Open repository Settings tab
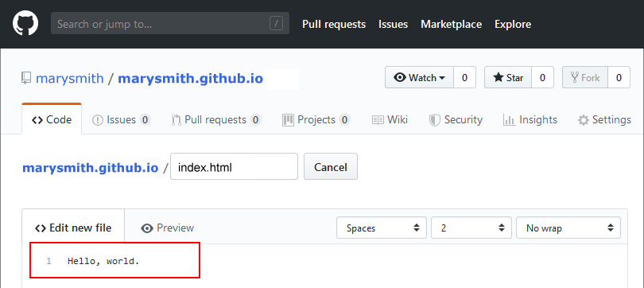Viewport: 644px width, 288px height. pos(604,119)
